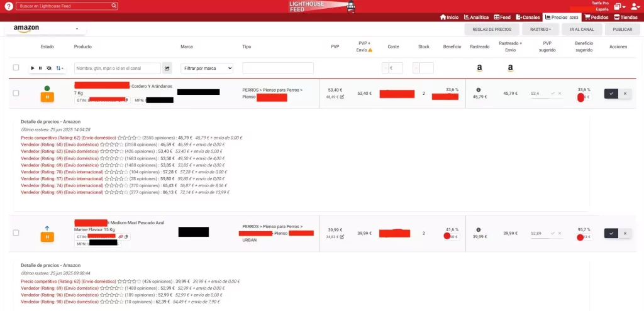Click orange pause button on Pescado Azul row

click(47, 237)
